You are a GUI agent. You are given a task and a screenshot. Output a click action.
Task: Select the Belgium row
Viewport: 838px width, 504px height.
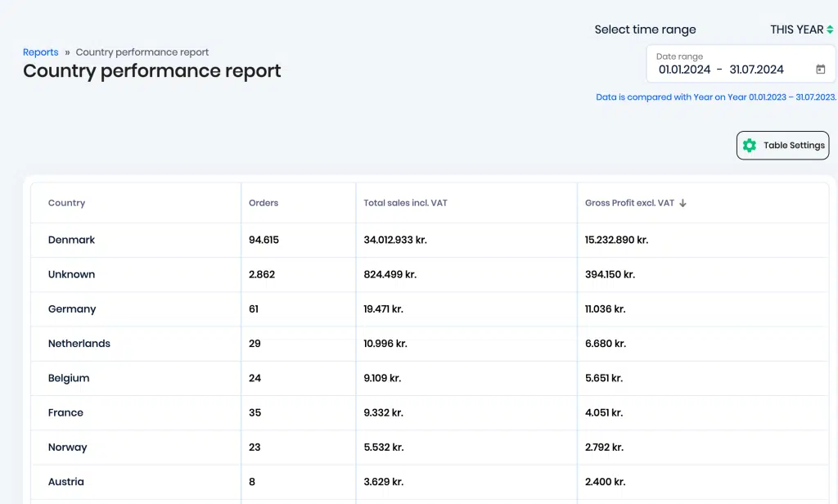coord(430,378)
